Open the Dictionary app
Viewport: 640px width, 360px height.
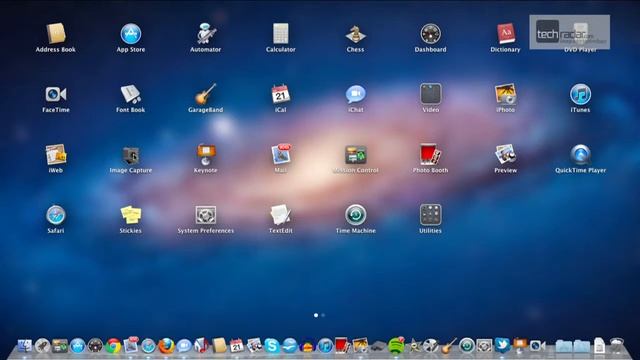coord(505,33)
